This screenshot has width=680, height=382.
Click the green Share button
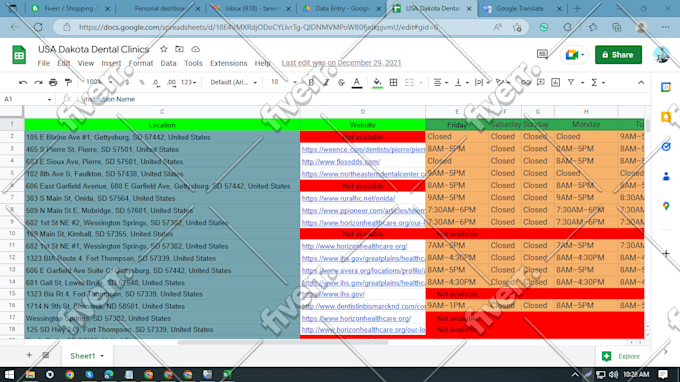tap(618, 55)
